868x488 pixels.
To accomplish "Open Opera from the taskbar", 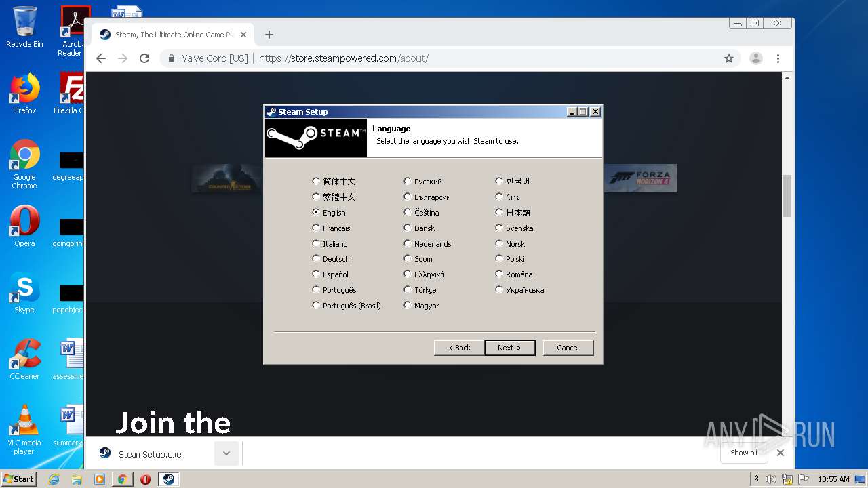I will tap(145, 479).
